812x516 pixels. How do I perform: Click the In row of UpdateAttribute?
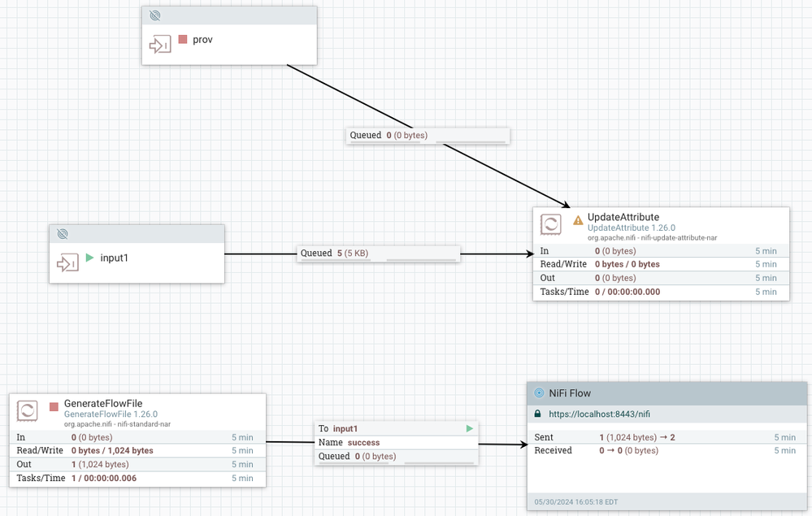[661, 251]
